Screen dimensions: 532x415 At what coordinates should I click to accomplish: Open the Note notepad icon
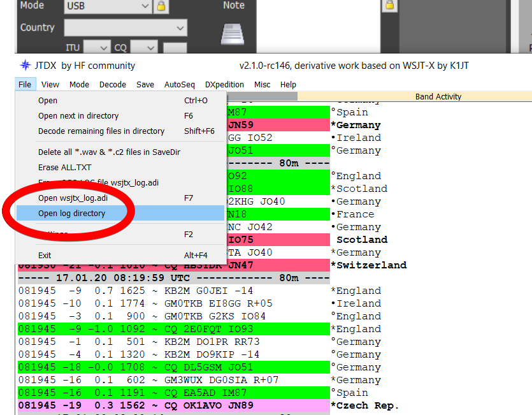point(232,34)
